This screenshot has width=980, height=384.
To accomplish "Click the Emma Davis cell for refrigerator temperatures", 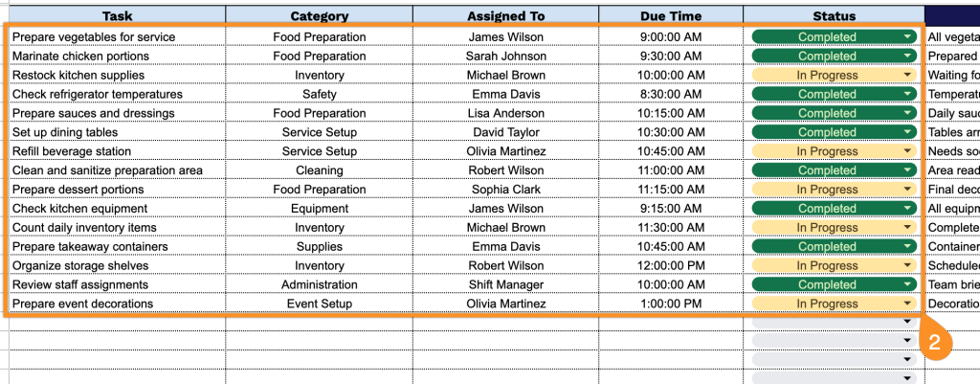I will [x=505, y=95].
